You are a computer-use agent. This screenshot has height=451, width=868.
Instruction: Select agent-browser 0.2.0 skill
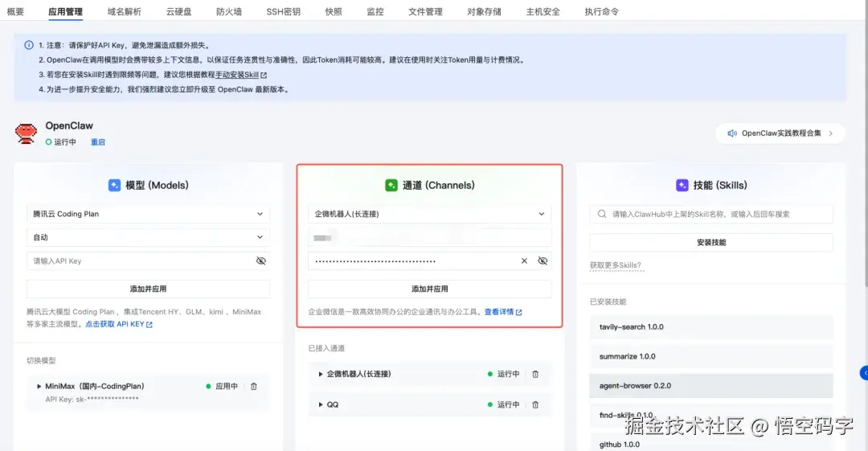click(711, 386)
